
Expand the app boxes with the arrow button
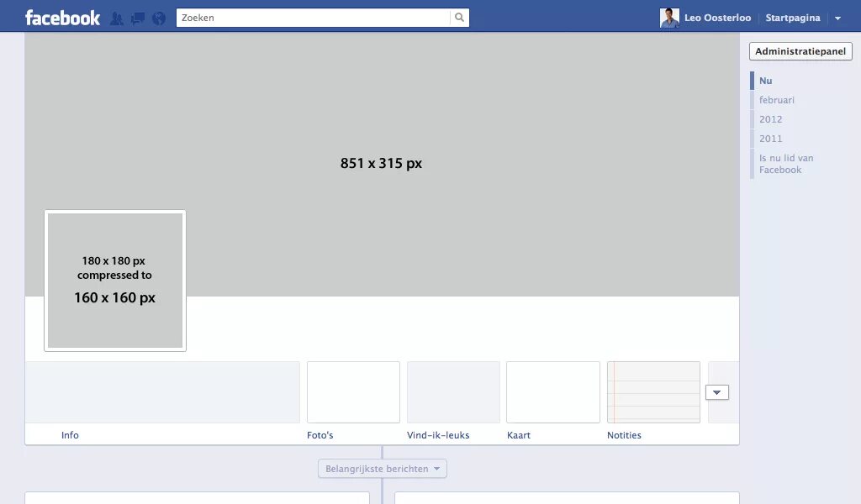click(x=716, y=391)
